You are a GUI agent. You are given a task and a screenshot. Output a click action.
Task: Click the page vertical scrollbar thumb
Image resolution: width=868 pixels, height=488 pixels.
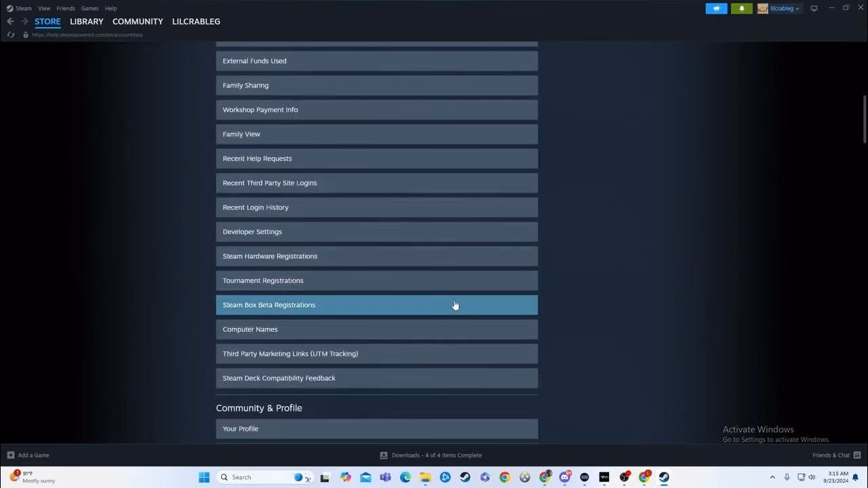865,119
